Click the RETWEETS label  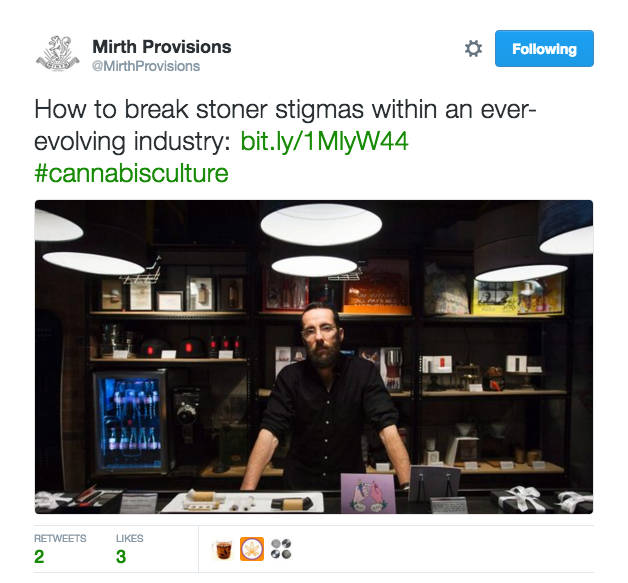click(x=60, y=539)
